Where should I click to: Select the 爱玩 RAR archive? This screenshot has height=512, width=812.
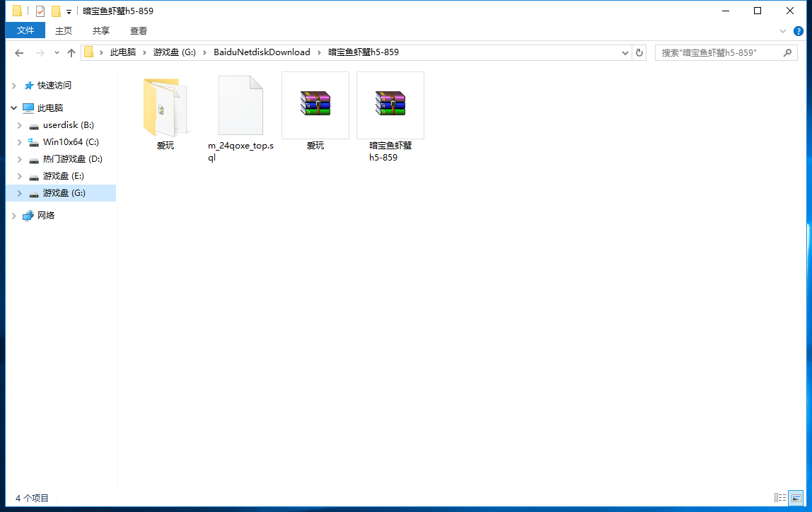tap(315, 105)
